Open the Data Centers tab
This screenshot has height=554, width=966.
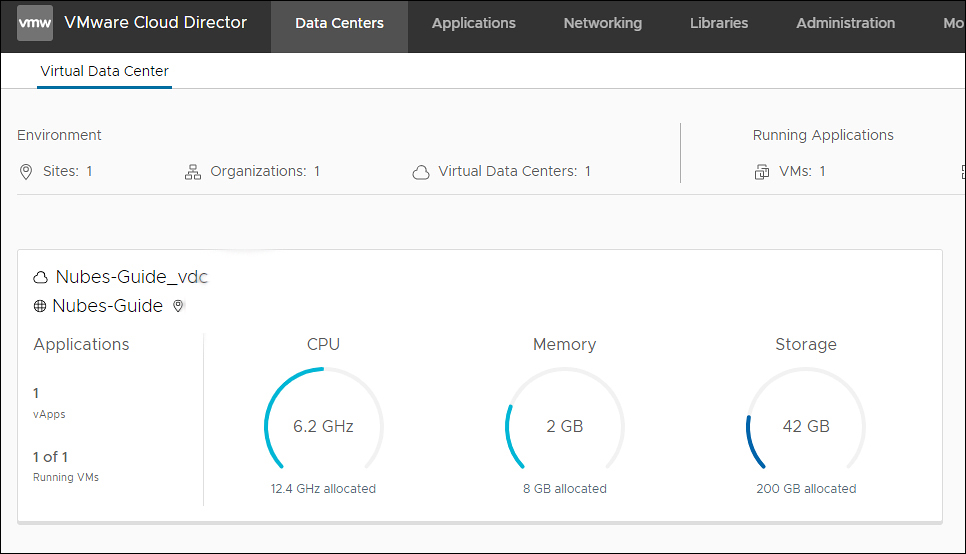point(339,23)
